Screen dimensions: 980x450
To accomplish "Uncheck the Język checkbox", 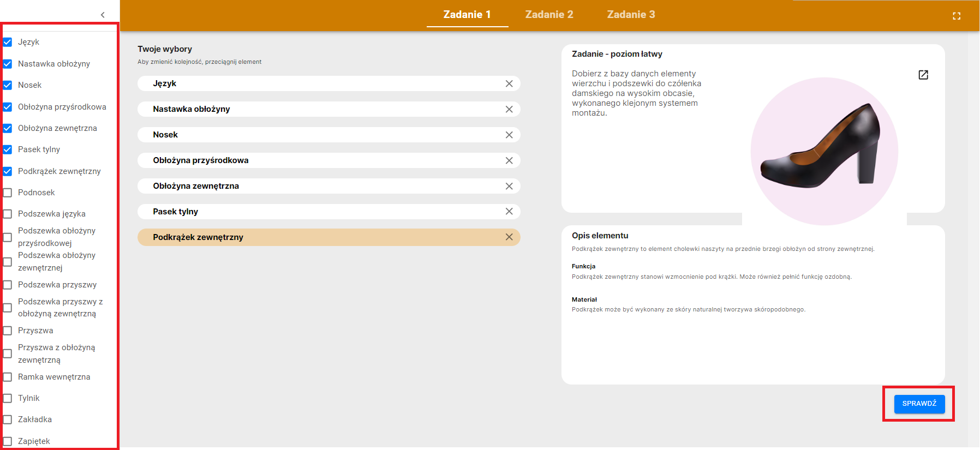I will [x=8, y=42].
